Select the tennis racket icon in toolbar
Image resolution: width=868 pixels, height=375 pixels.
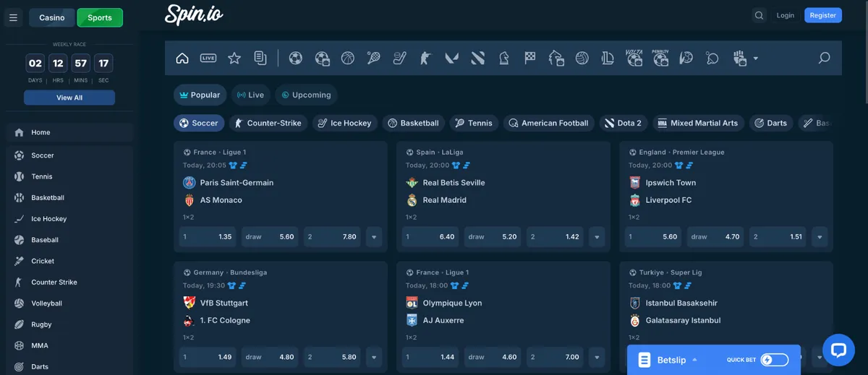(373, 58)
